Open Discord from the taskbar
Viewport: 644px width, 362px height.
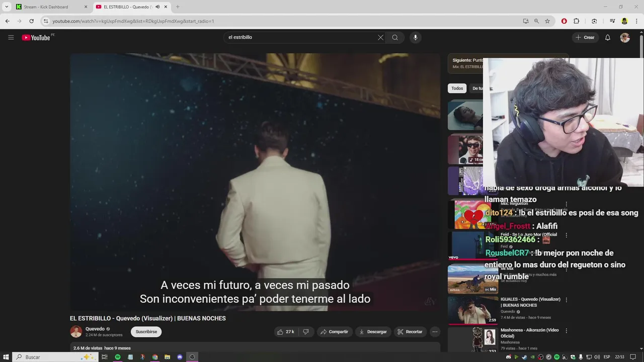pos(180,357)
